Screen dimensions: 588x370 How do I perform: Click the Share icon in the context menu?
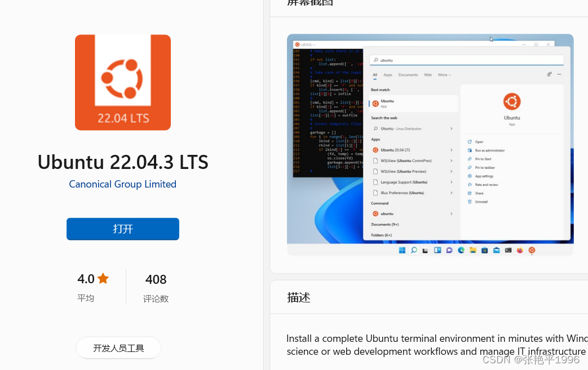pyautogui.click(x=469, y=193)
